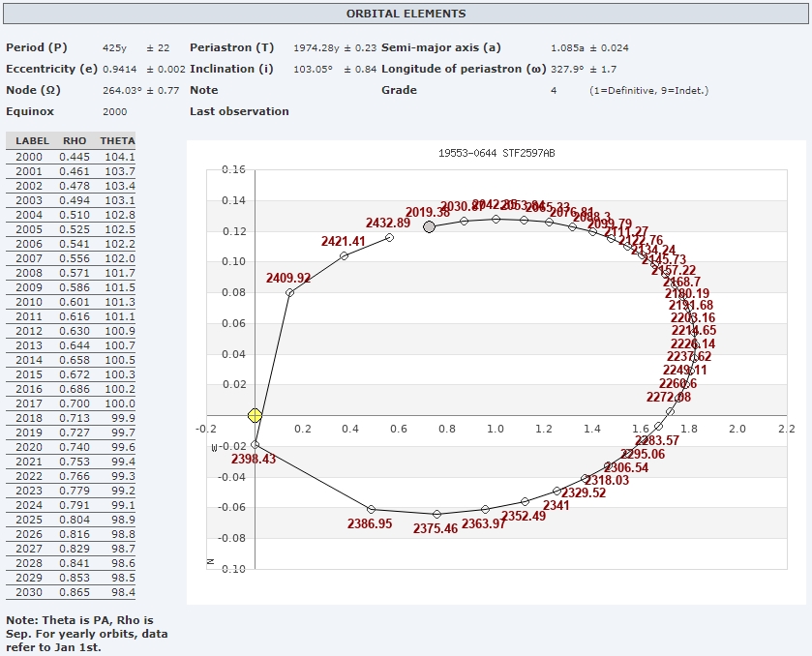Select the orbit point labeled 2398.43
Viewport: 812px width, 656px height.
[256, 445]
